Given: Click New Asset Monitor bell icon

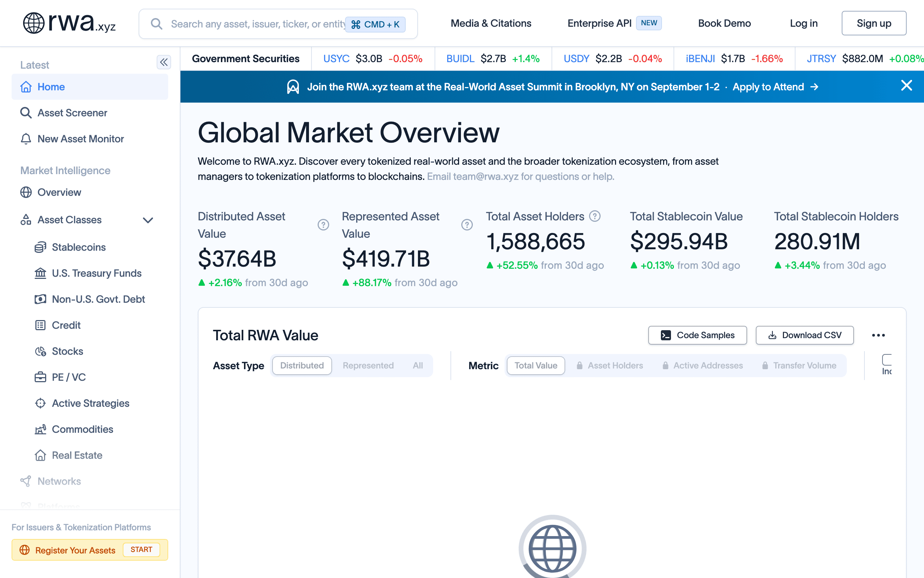Looking at the screenshot, I should point(26,139).
